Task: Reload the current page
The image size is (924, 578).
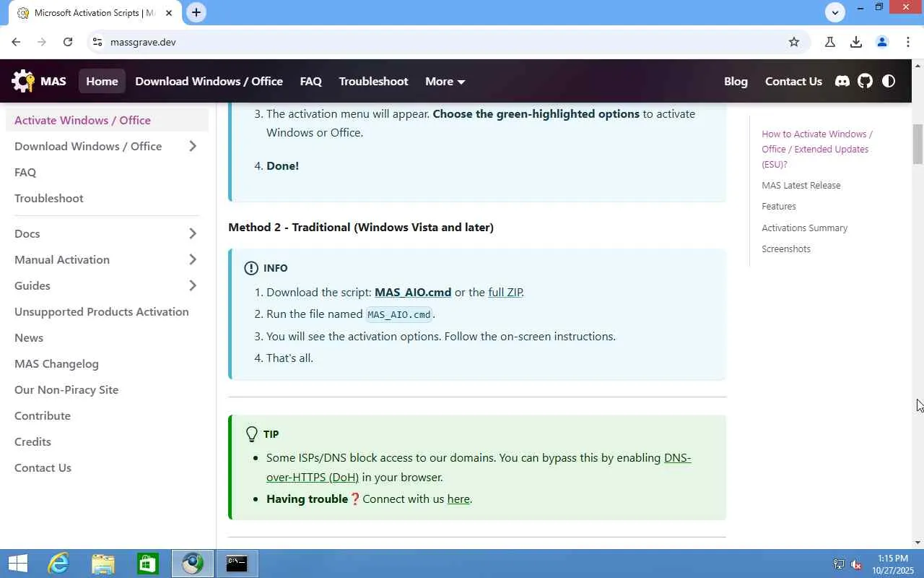Action: coord(68,42)
